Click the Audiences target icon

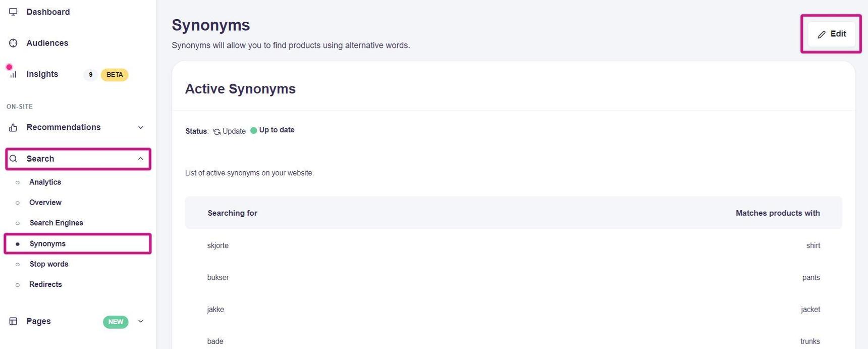13,43
